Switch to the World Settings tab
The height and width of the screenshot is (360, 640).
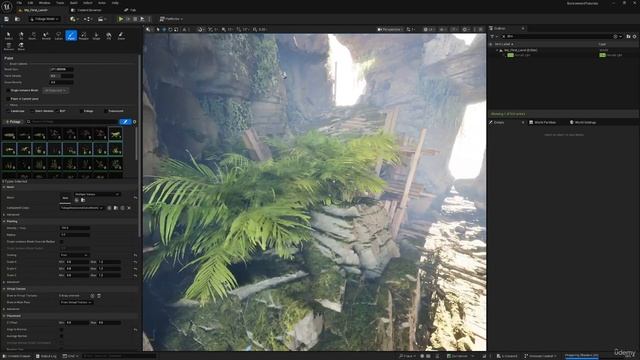(x=583, y=122)
